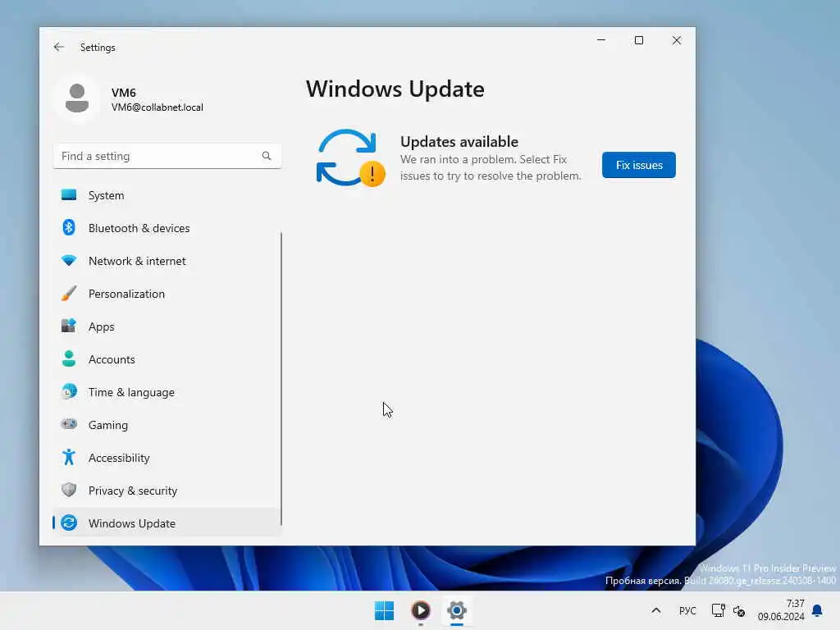Click the update status icon with warning badge
This screenshot has width=840, height=630.
click(x=350, y=158)
